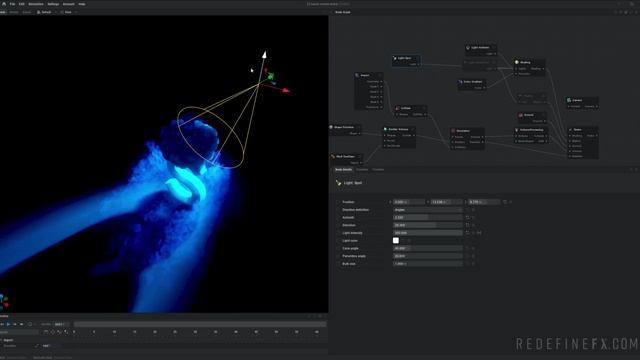640x360 pixels.
Task: Click the orientation axis widget at viewport corner
Action: pos(4,301)
